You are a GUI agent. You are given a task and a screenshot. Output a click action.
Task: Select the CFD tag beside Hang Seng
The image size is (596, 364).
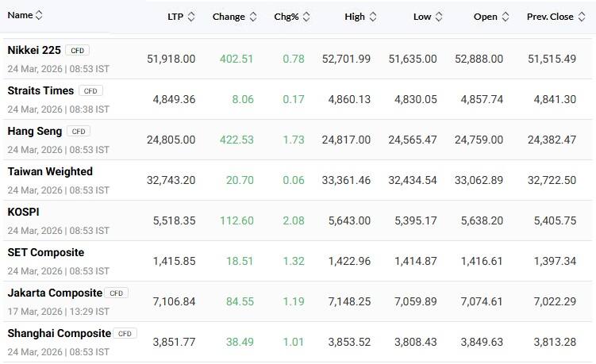click(x=78, y=132)
